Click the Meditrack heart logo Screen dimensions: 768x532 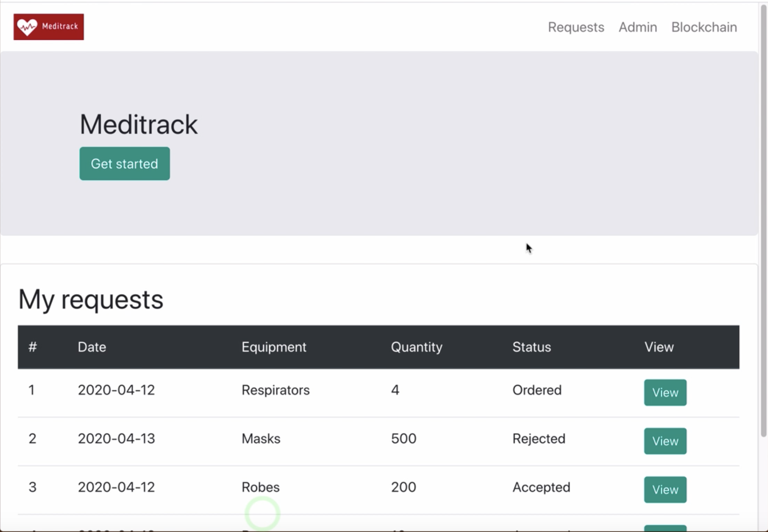pos(48,27)
